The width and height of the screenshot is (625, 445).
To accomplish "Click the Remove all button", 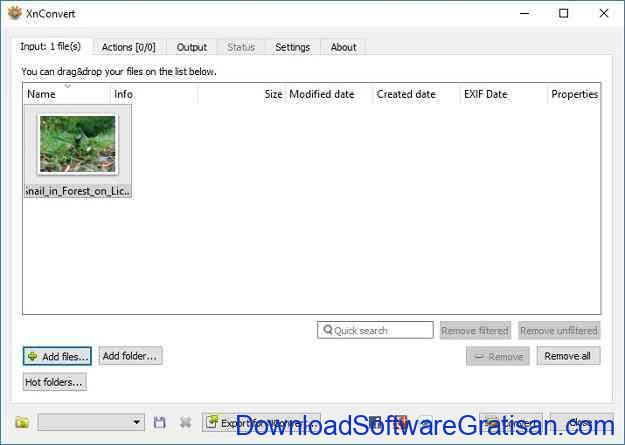I will [x=568, y=356].
